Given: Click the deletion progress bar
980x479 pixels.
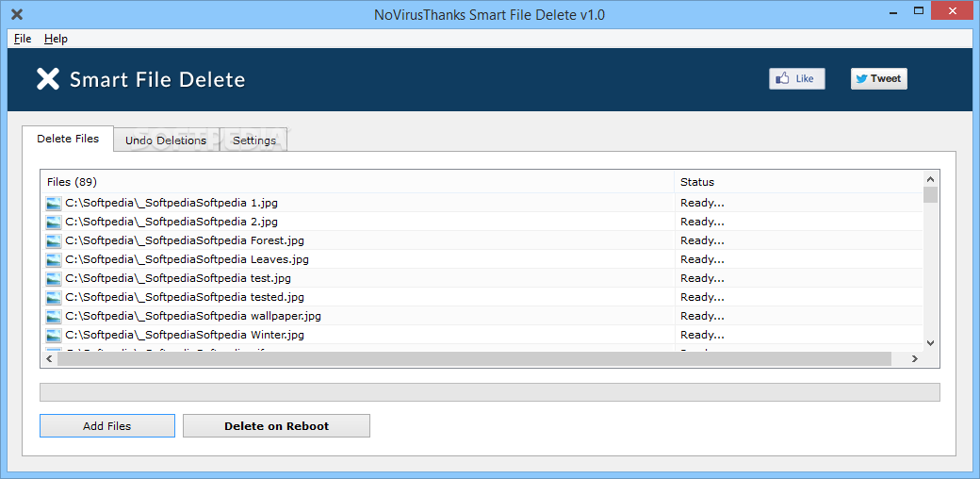Looking at the screenshot, I should click(489, 392).
